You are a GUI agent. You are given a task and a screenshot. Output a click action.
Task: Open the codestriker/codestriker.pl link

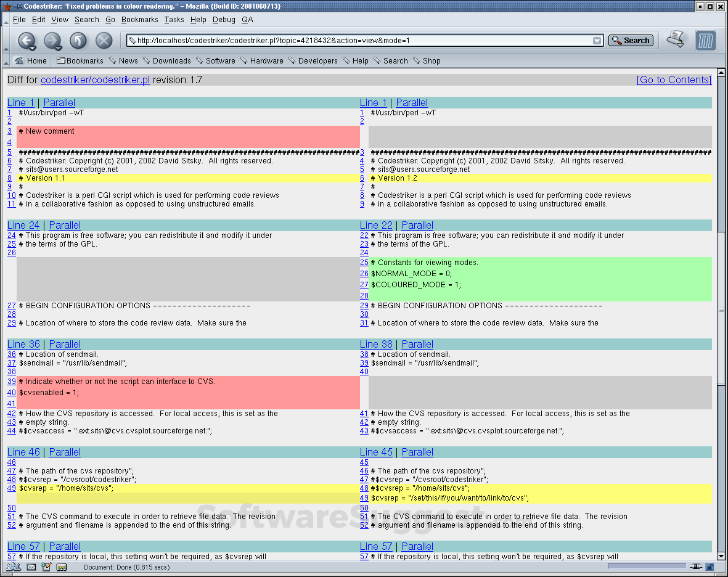click(x=94, y=80)
